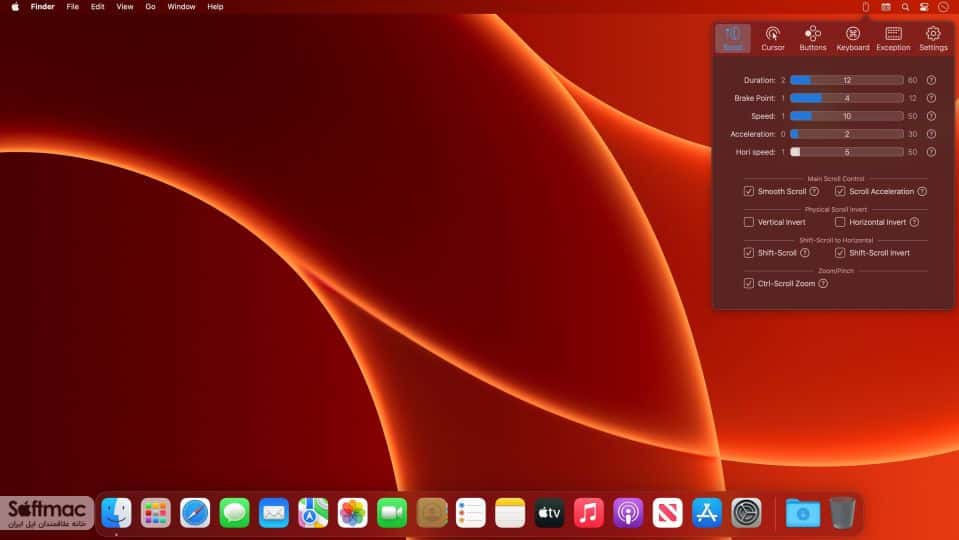This screenshot has width=959, height=540.
Task: Open the Window menu
Action: (x=181, y=7)
